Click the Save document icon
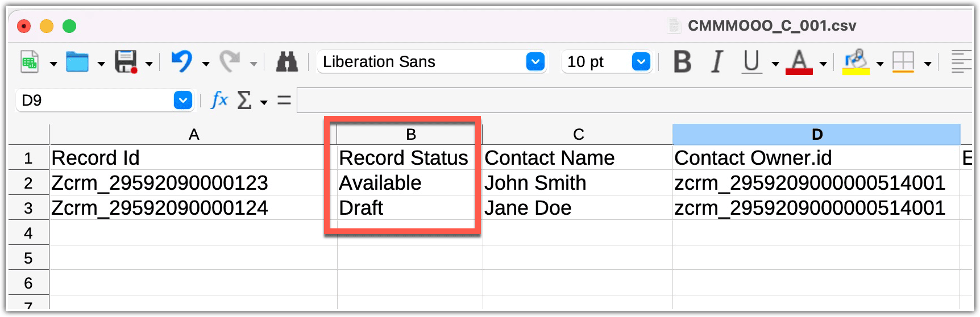 tap(126, 62)
